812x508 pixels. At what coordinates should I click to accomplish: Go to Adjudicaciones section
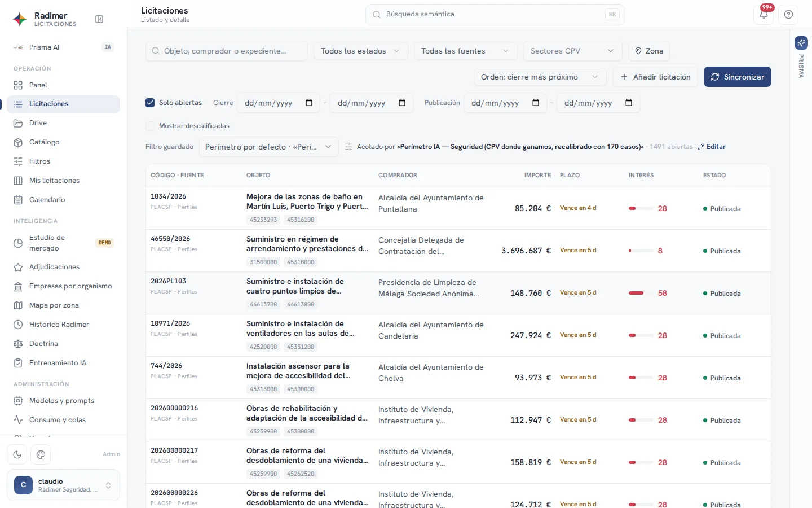(x=63, y=267)
